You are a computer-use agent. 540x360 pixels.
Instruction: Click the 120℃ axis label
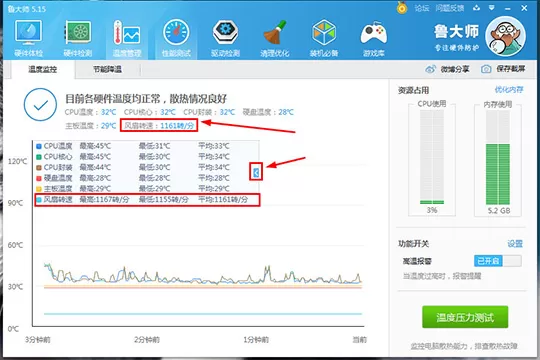(x=17, y=162)
